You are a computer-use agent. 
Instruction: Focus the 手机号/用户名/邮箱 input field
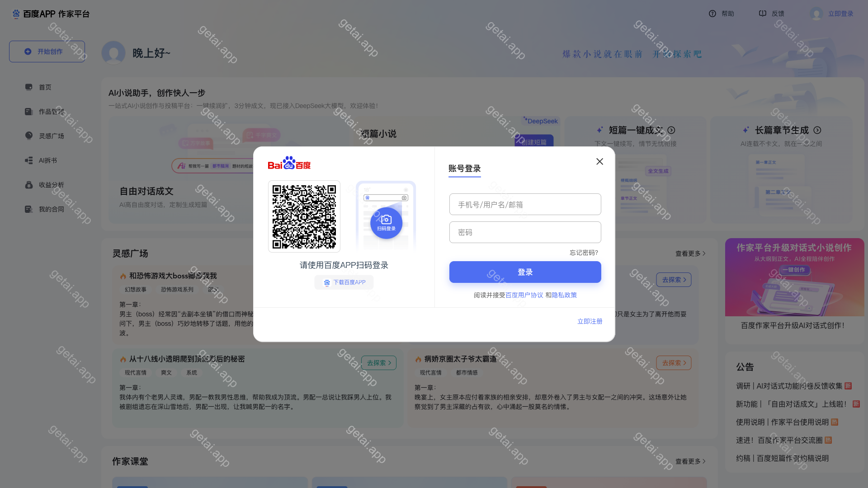[x=525, y=204]
